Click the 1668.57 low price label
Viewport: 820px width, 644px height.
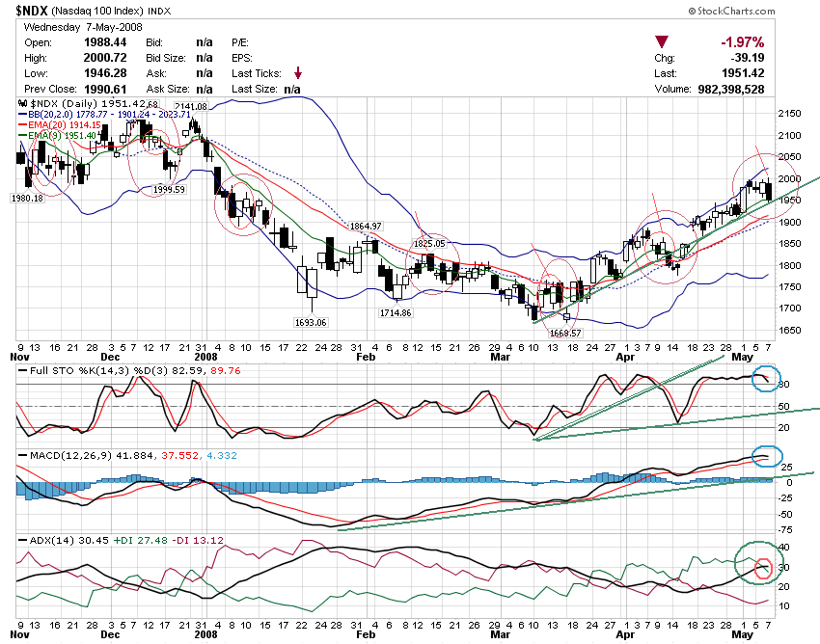pyautogui.click(x=564, y=333)
